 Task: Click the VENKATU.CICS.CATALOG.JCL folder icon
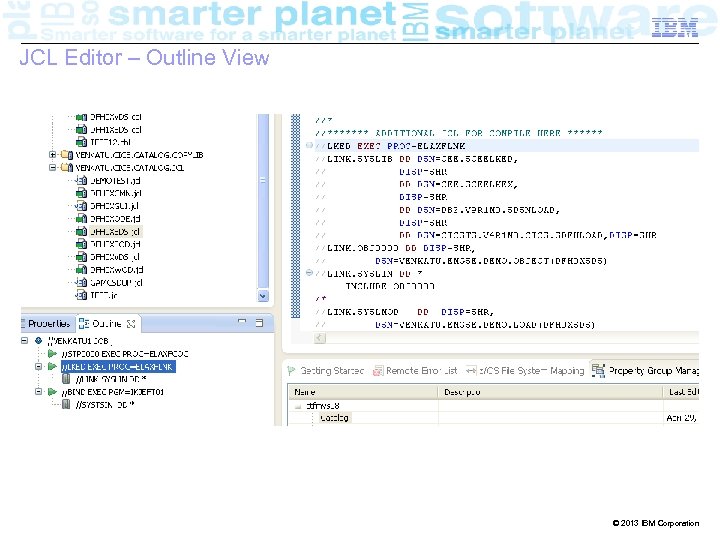point(67,168)
